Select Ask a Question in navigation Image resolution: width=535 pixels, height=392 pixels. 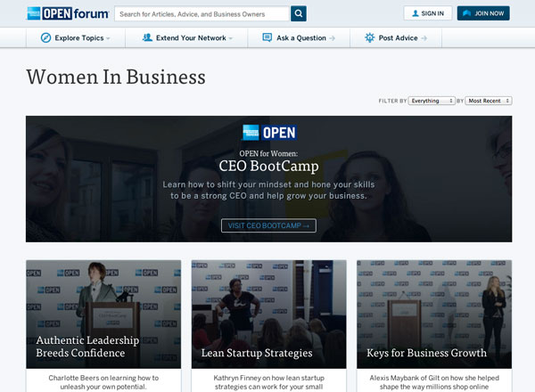[299, 37]
